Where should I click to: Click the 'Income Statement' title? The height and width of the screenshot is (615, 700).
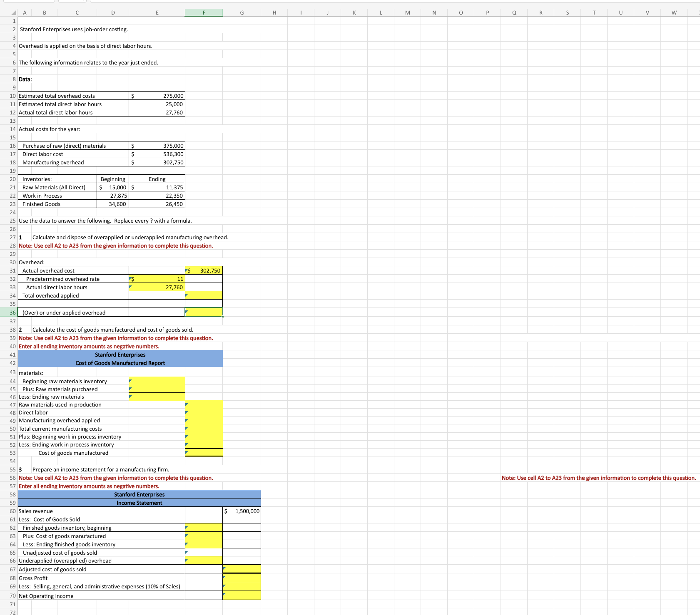(x=140, y=503)
